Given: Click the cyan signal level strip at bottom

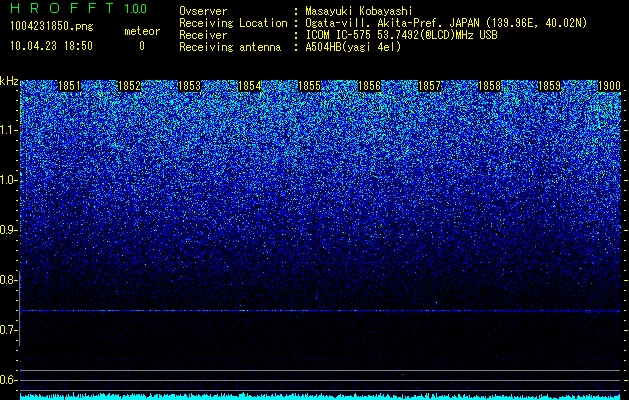Looking at the screenshot, I should pos(320,396).
